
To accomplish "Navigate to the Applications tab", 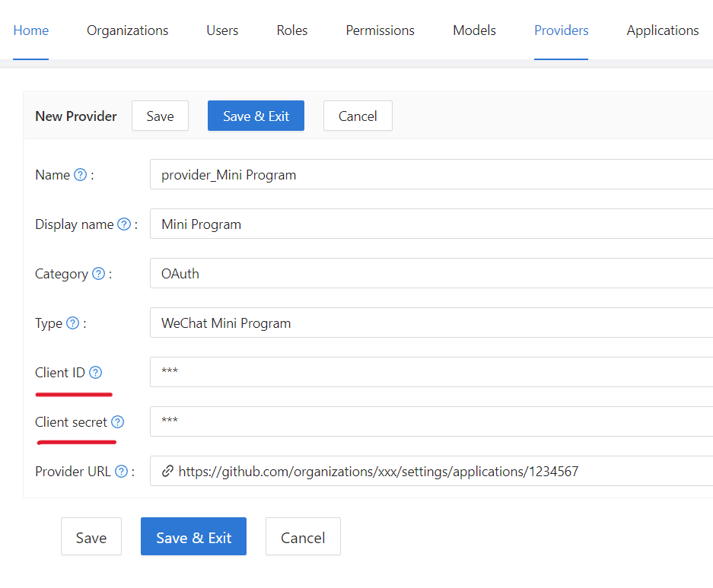I will tap(662, 30).
